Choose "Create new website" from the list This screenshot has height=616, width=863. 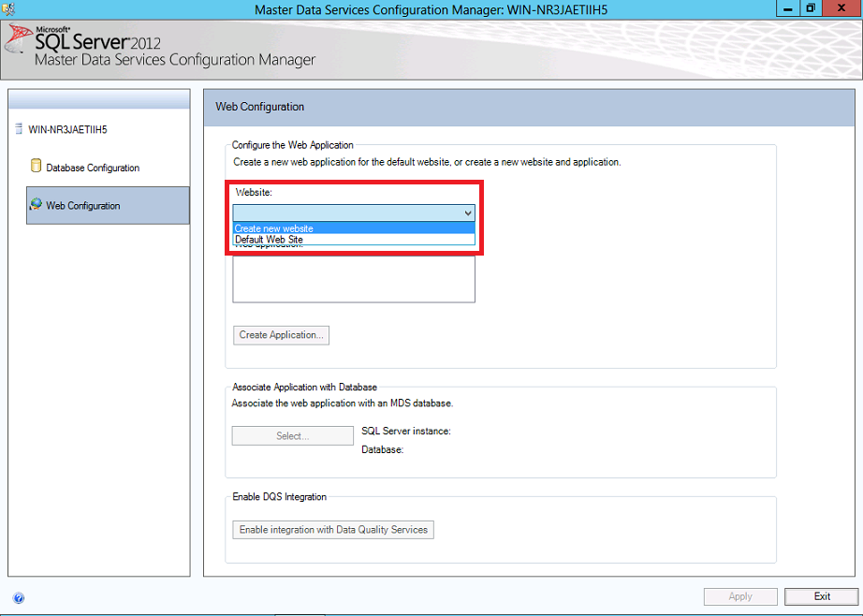pos(354,228)
